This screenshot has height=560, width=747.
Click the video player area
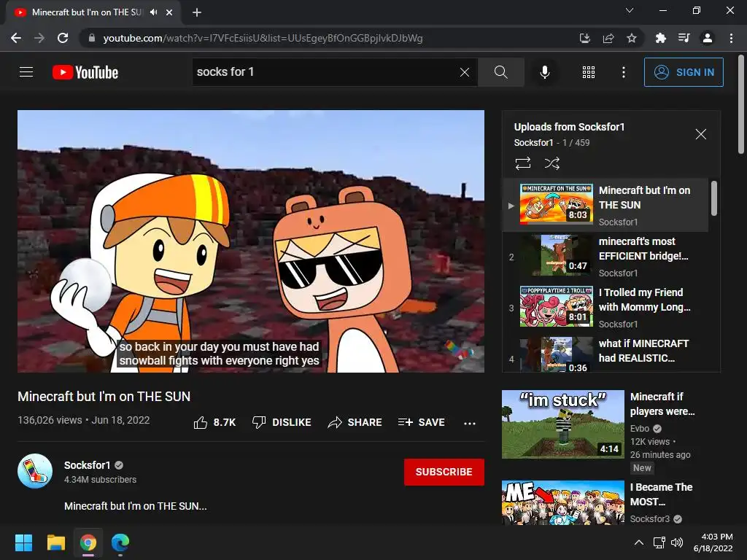coord(251,241)
